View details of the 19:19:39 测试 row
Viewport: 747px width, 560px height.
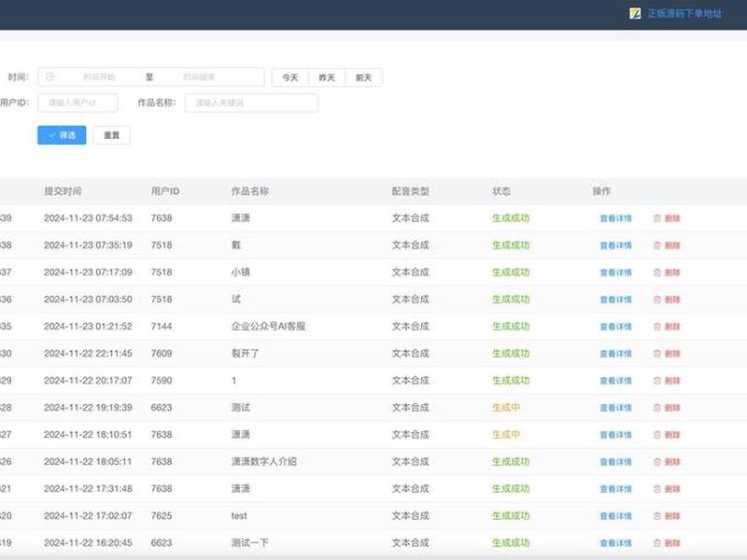(615, 408)
